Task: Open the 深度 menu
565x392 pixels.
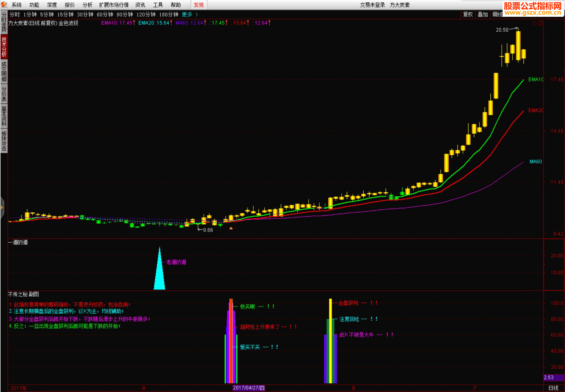Action: pos(52,5)
